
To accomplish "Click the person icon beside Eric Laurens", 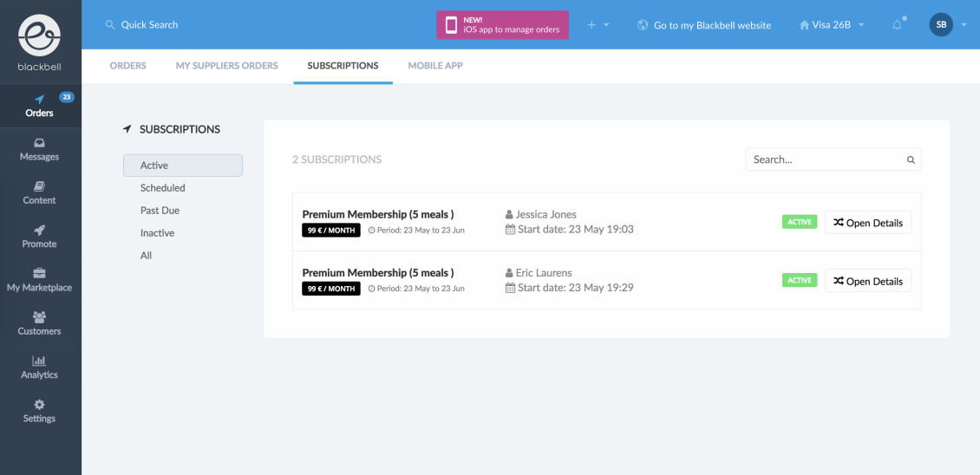I will (x=509, y=273).
